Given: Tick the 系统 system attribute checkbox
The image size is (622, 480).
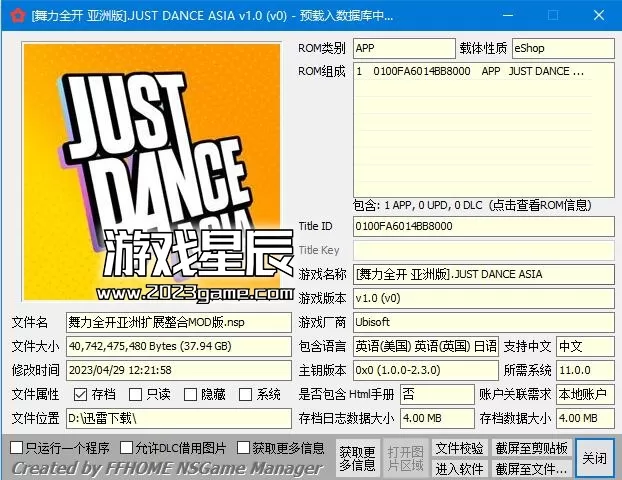Looking at the screenshot, I should 246,395.
